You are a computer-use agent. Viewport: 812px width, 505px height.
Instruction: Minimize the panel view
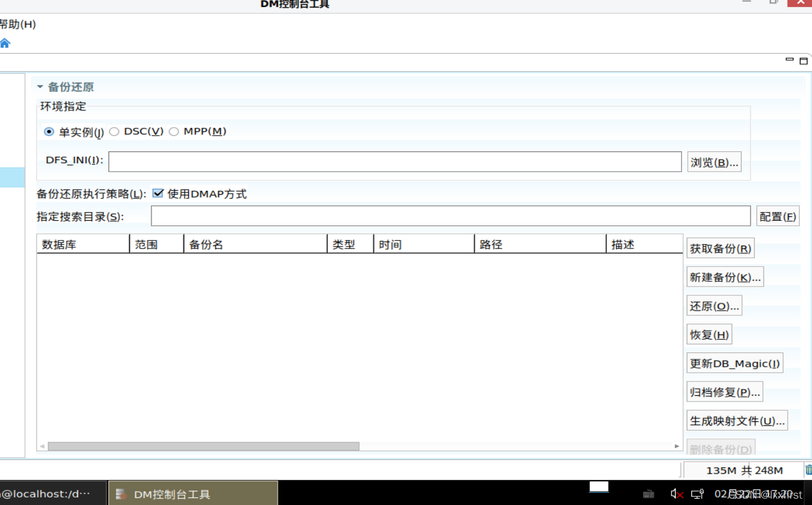pyautogui.click(x=789, y=60)
